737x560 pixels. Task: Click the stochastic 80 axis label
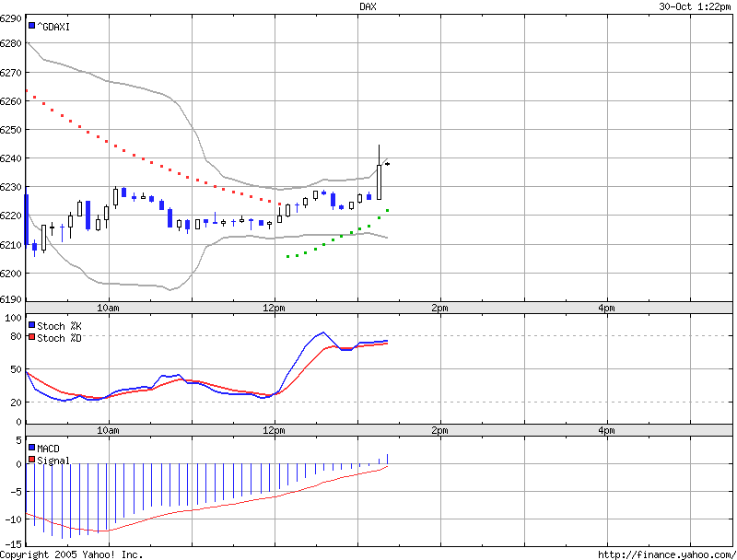point(16,336)
